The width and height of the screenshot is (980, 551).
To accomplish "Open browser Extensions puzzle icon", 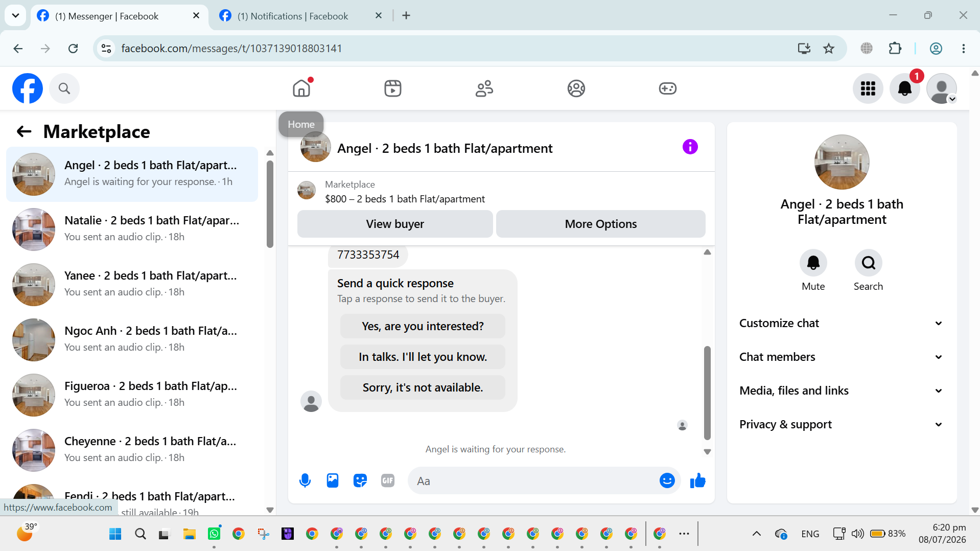I will click(x=895, y=49).
